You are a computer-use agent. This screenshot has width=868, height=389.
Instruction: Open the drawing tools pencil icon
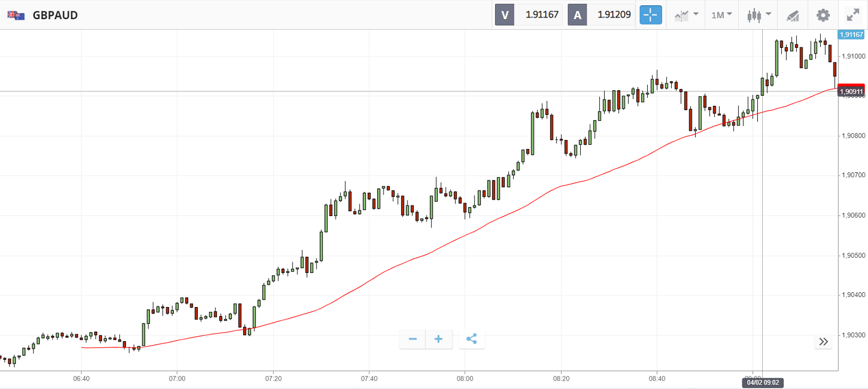pos(792,15)
